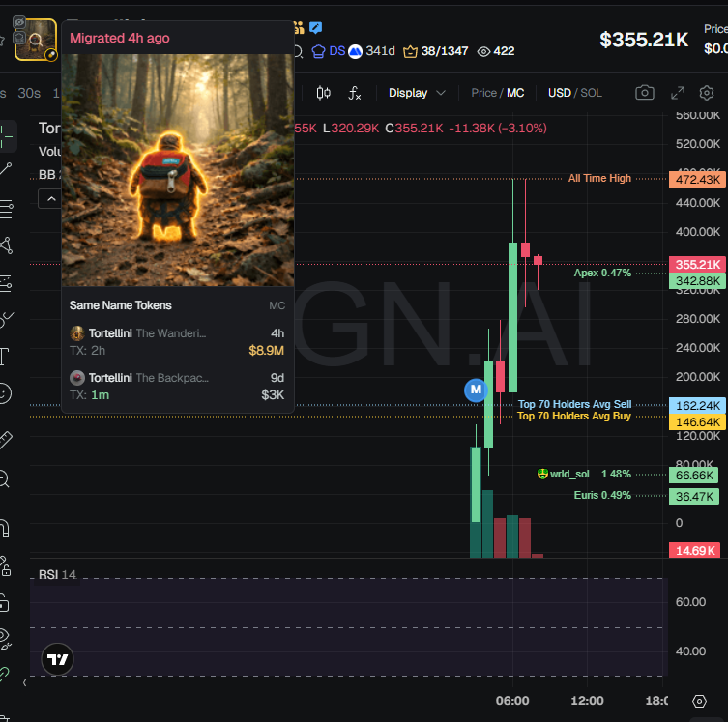Viewport: 728px width, 722px height.
Task: Click the RSI 14 indicator label
Action: 57,574
